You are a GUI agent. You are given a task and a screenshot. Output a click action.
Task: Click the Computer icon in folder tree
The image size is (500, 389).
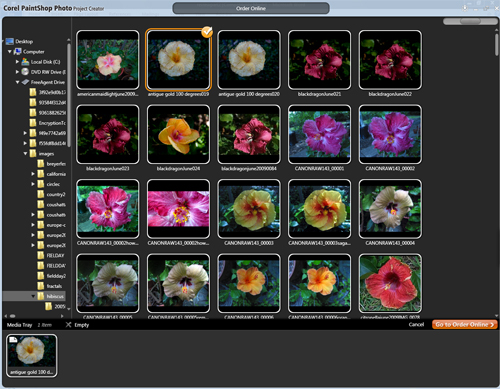tap(18, 52)
